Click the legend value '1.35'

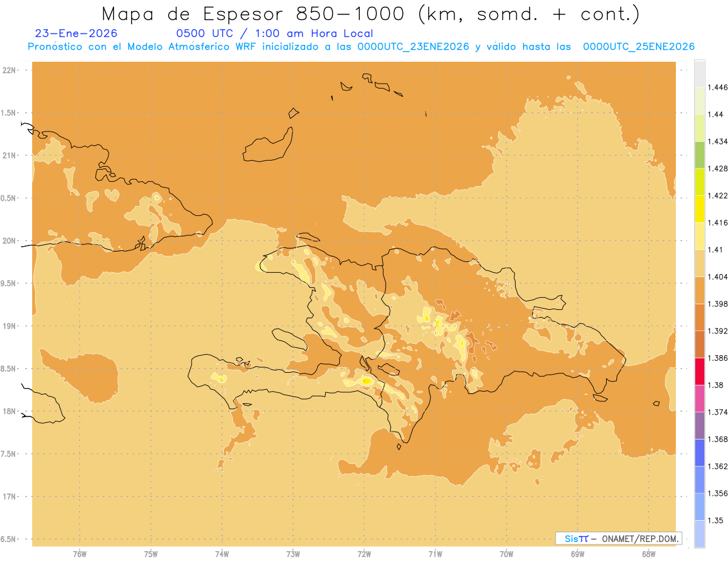coord(716,520)
